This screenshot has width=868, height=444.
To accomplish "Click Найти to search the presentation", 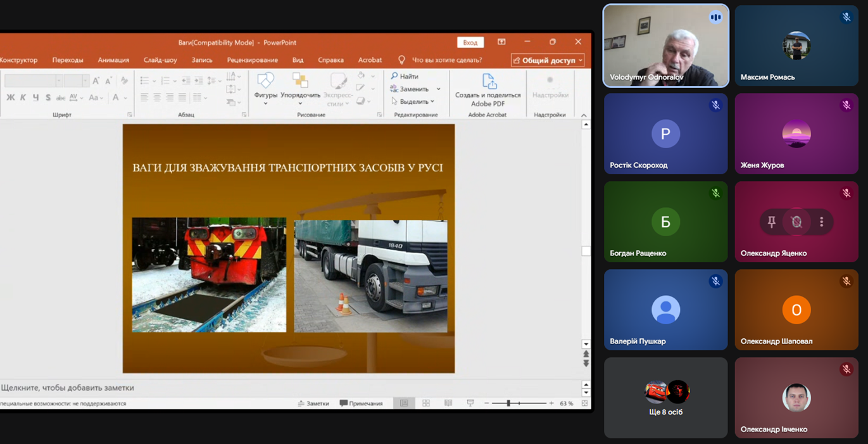I will [x=405, y=77].
